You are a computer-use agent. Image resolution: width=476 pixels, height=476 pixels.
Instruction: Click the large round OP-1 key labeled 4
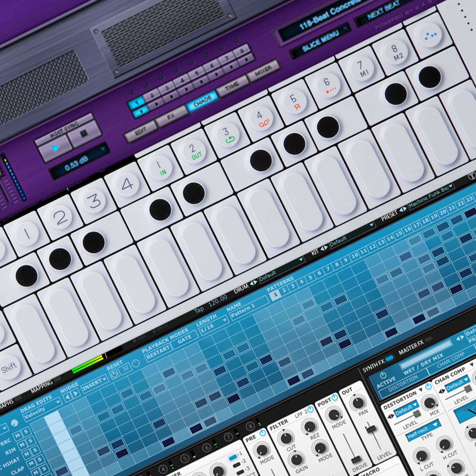coord(128,184)
